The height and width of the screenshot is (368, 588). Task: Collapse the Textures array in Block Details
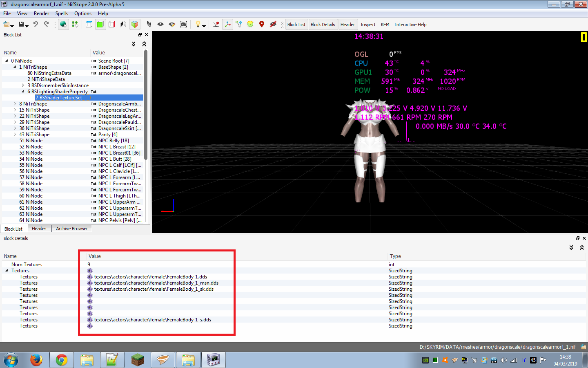[x=7, y=270]
